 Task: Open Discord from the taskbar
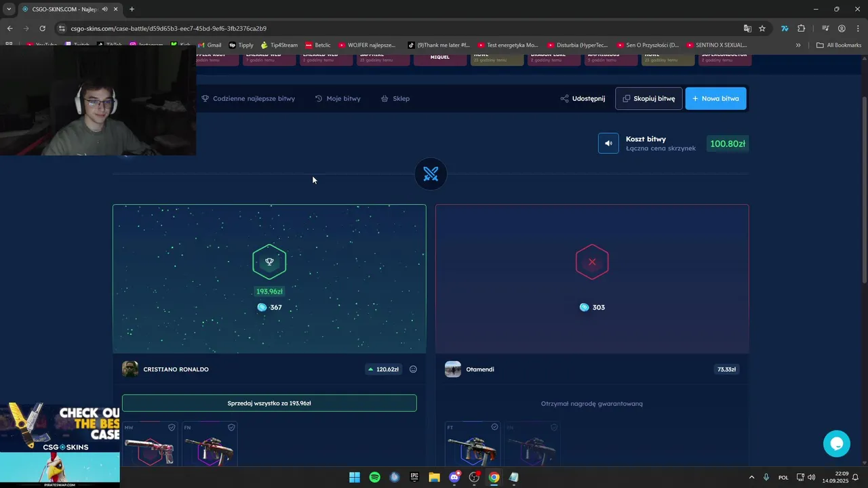pos(454,477)
